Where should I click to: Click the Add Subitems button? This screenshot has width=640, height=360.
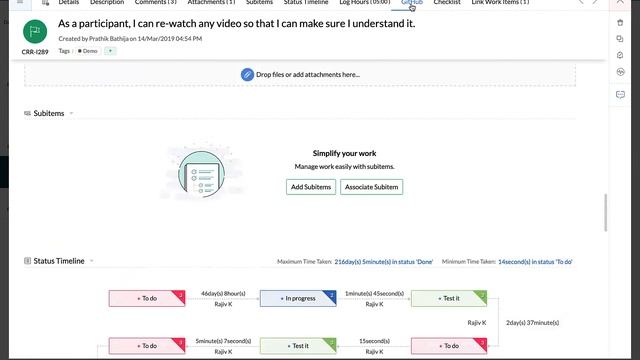pos(311,187)
